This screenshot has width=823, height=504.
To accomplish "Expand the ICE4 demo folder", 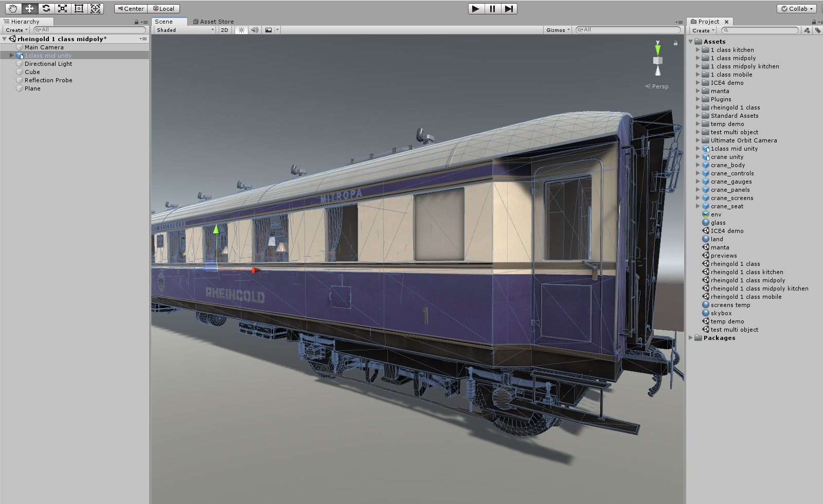I will coord(698,83).
